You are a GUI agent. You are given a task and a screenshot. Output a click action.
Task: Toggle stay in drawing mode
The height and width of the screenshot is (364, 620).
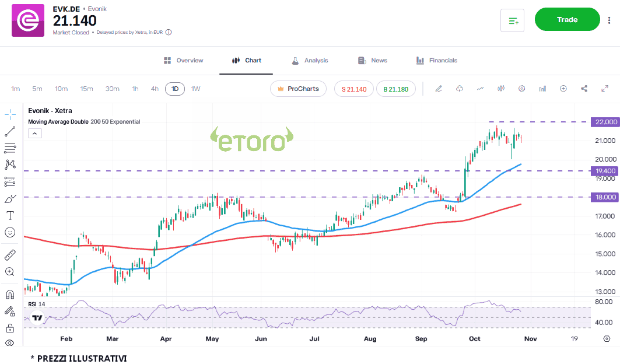10,311
